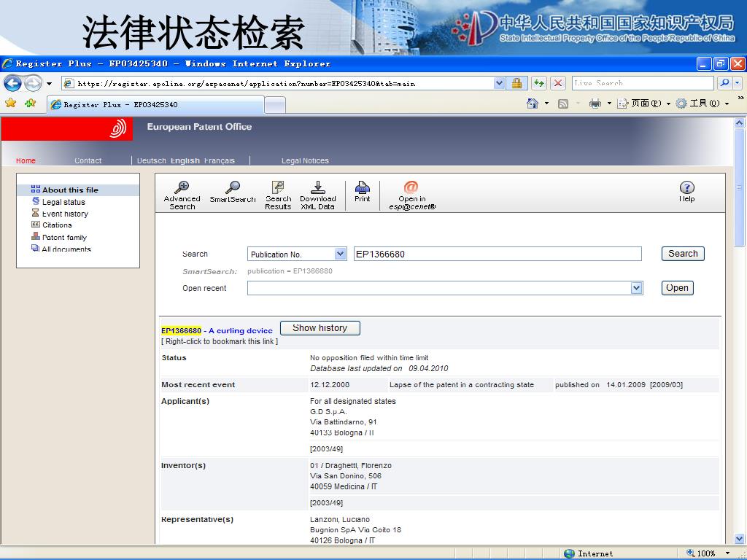The width and height of the screenshot is (747, 560).
Task: Open Patent family section
Action: pos(64,237)
